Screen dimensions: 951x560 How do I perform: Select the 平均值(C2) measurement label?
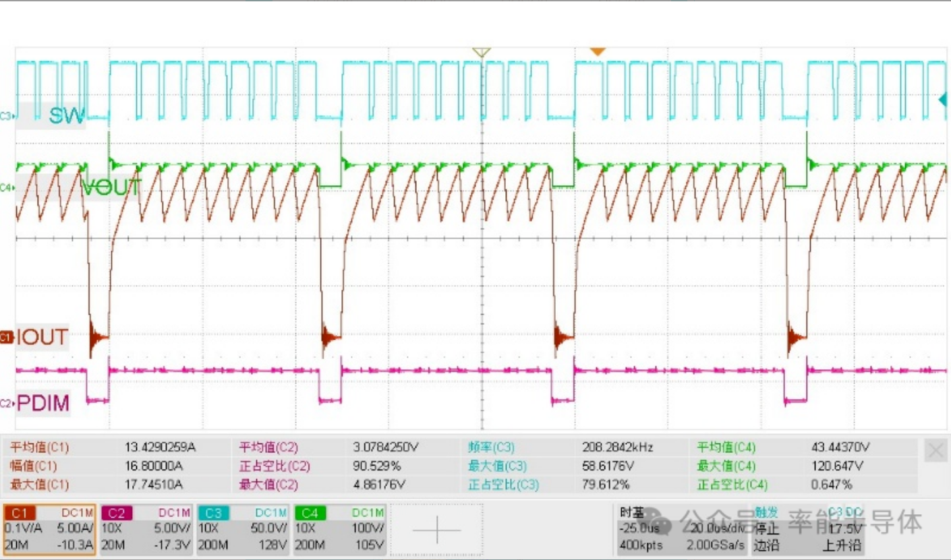click(268, 447)
